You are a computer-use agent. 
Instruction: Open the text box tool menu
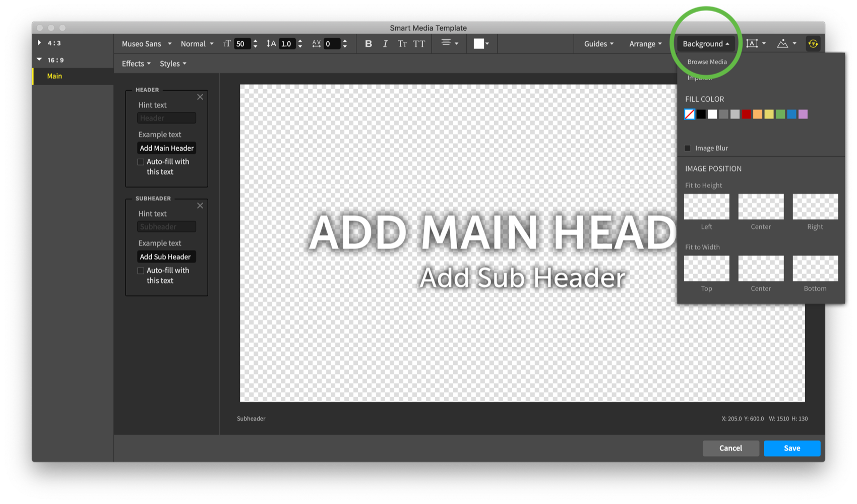755,44
